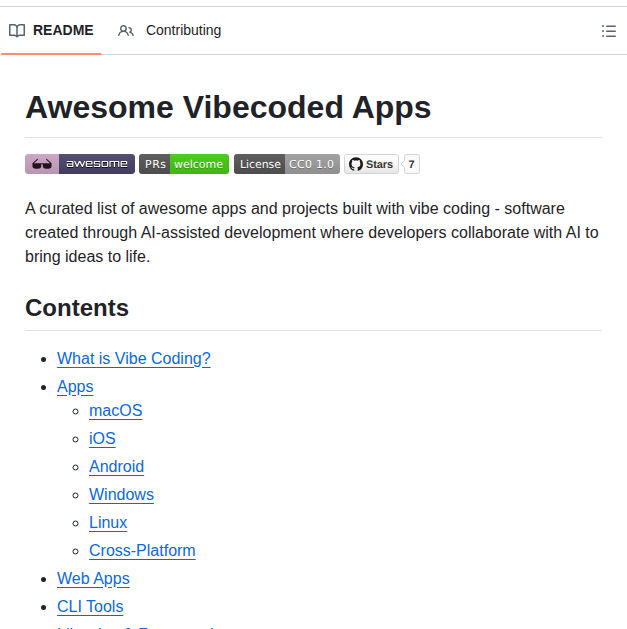Jump to the Linux section

click(x=108, y=523)
